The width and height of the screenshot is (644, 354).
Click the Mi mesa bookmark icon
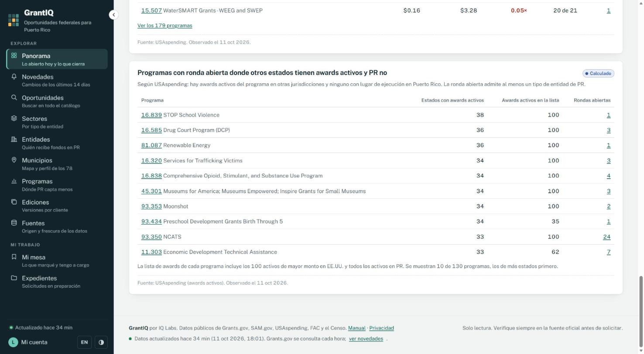(x=14, y=257)
